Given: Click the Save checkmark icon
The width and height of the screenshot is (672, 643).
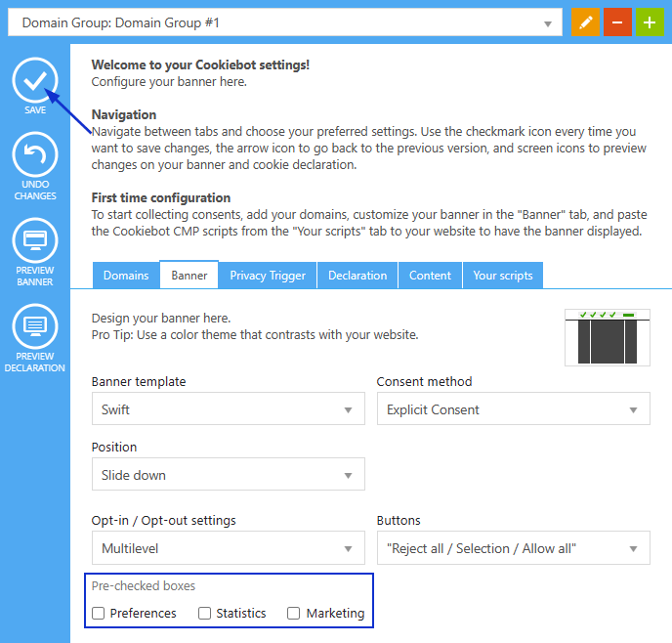Looking at the screenshot, I should pyautogui.click(x=35, y=80).
